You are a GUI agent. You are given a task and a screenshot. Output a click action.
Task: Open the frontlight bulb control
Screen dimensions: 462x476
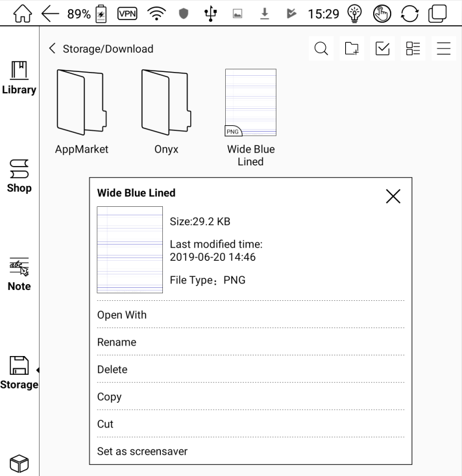[354, 14]
